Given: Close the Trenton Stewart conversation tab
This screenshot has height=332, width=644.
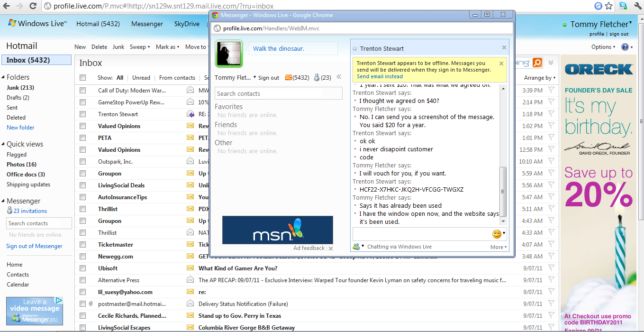Looking at the screenshot, I should (x=504, y=47).
